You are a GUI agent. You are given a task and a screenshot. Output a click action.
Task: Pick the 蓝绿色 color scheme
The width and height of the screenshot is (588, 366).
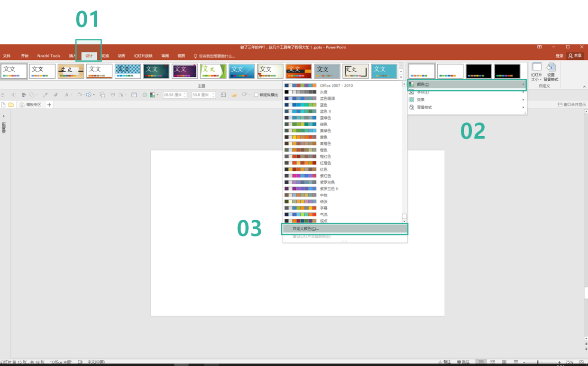pos(342,118)
